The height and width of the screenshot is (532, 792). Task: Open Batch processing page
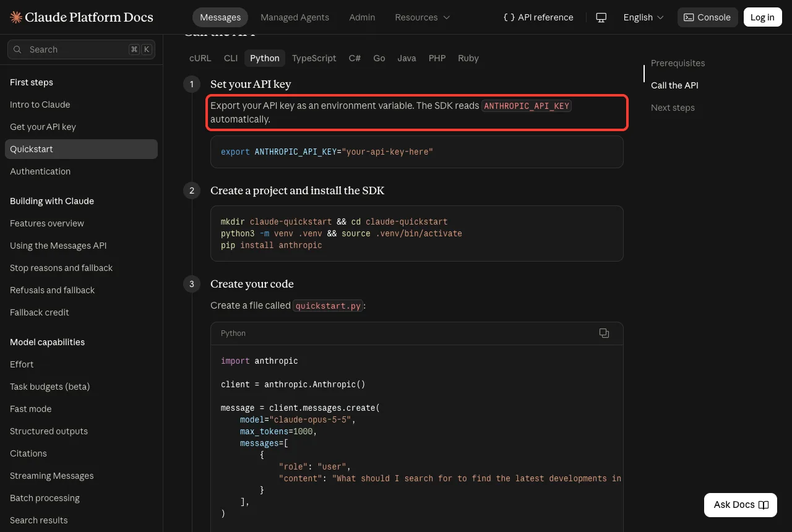pos(81,498)
